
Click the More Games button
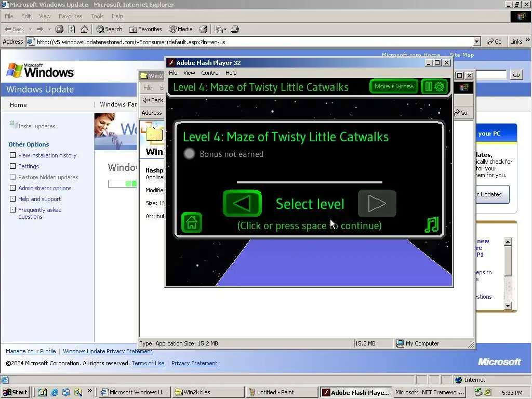(394, 87)
